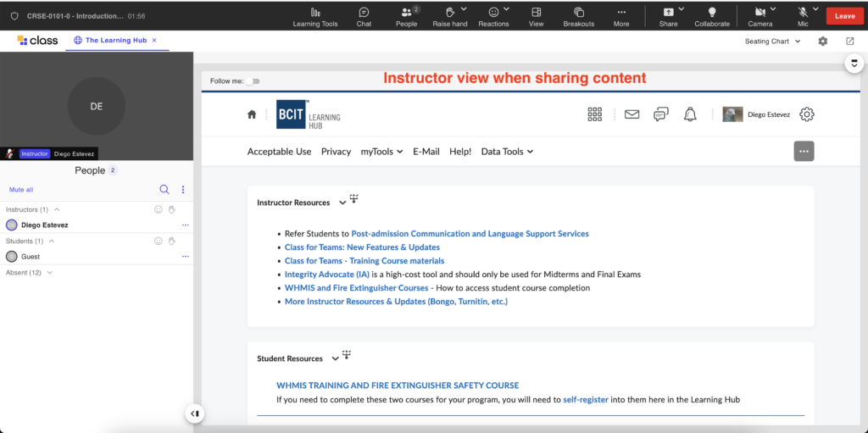
Task: Open the message envelope icon
Action: pos(632,114)
